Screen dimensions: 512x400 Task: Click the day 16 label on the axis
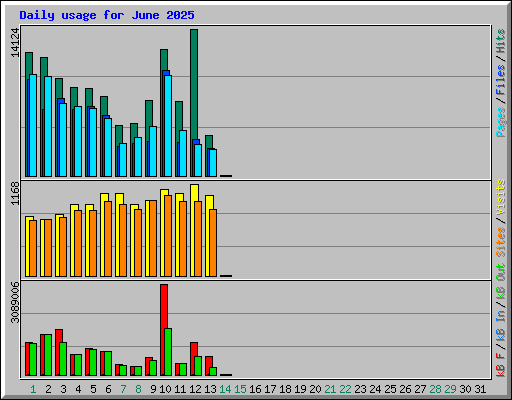(x=255, y=389)
